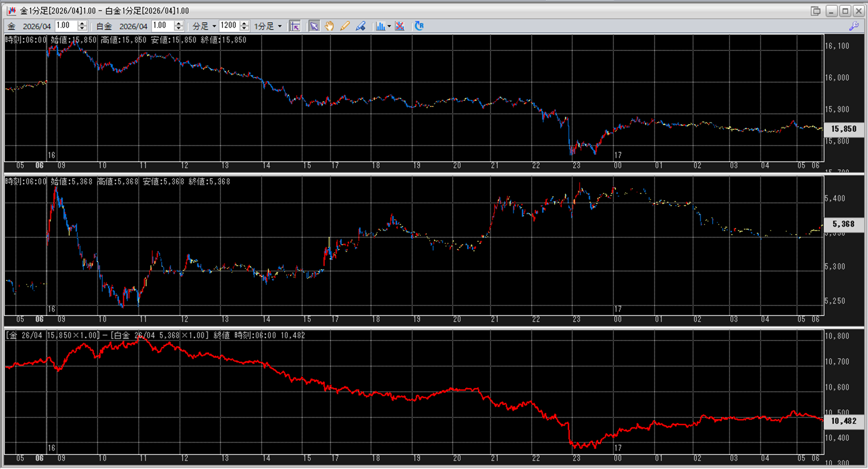Open the wrench settings icon
868x469 pixels.
pos(854,26)
